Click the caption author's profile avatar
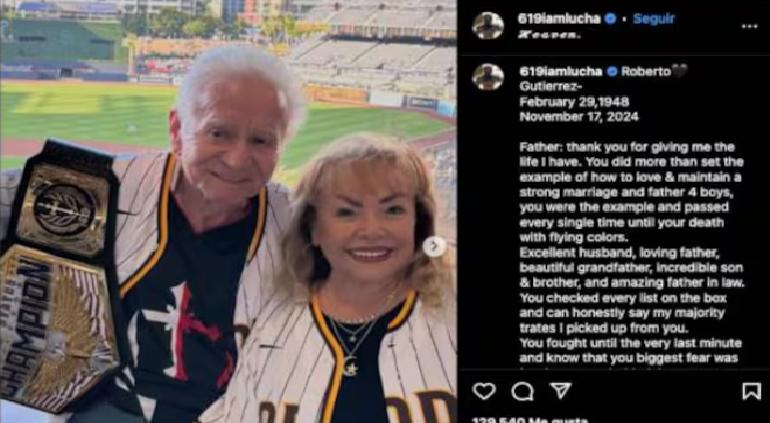The width and height of the screenshot is (770, 423). (x=488, y=77)
